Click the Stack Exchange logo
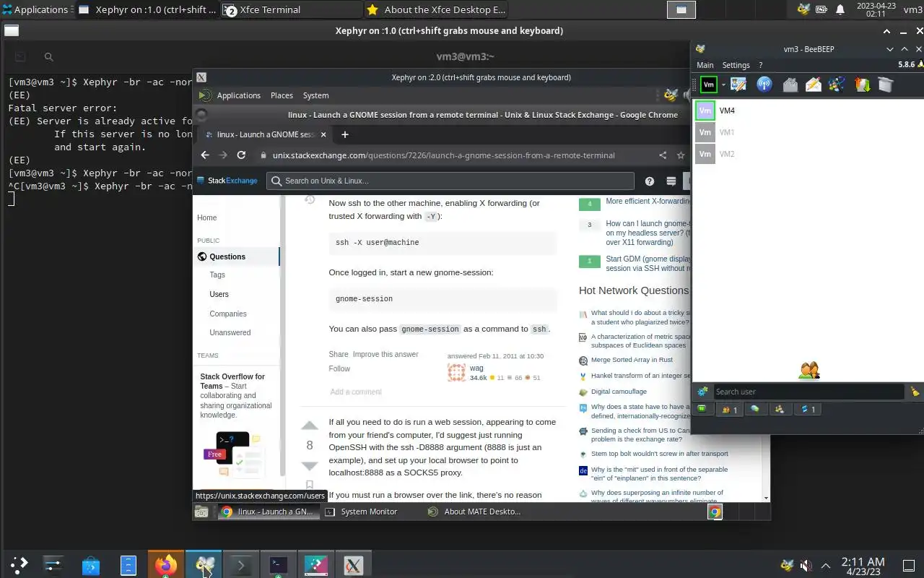The width and height of the screenshot is (924, 578). [x=227, y=181]
